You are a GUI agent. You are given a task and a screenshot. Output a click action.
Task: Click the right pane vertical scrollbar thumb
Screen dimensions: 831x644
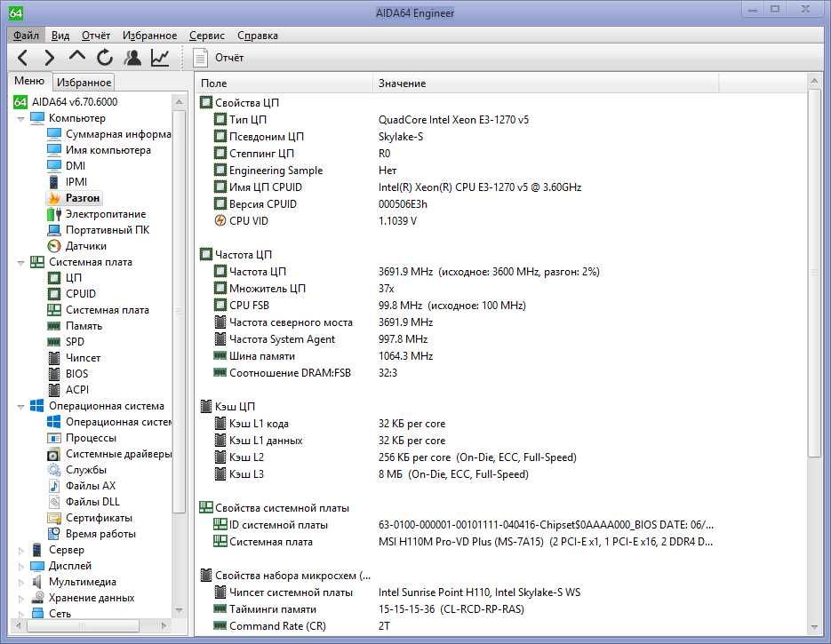tap(814, 272)
